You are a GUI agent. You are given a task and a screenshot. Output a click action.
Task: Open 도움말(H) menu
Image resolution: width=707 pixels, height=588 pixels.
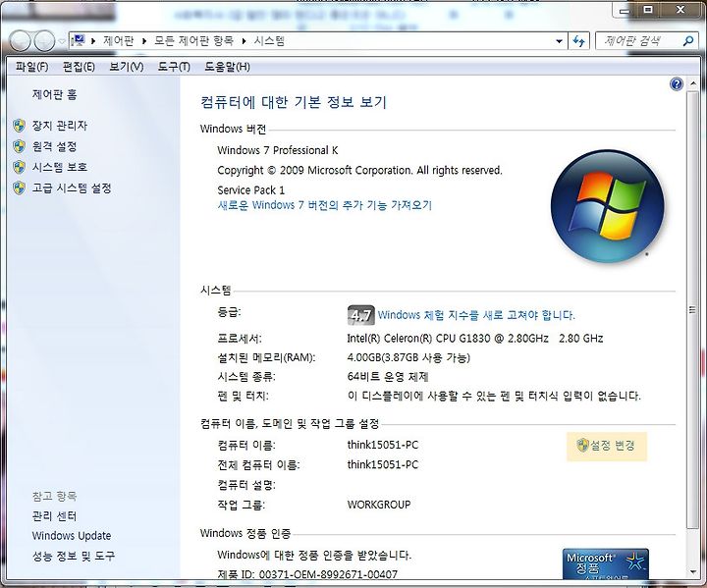227,67
